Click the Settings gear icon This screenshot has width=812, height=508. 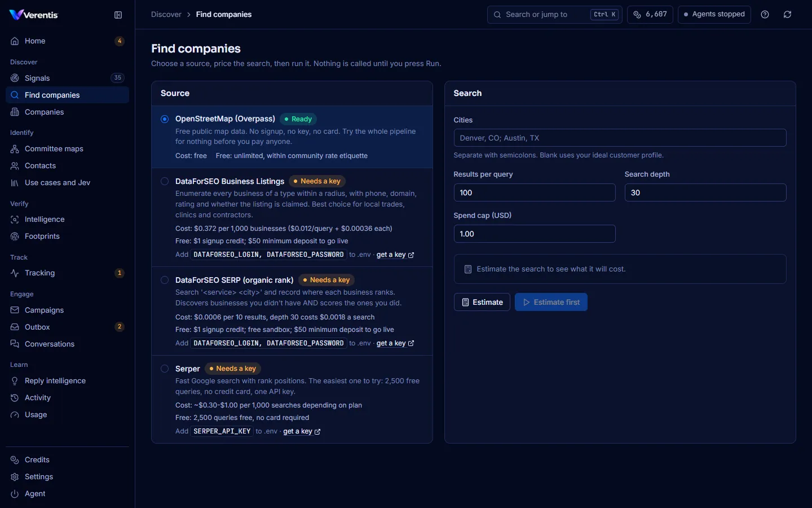pos(15,477)
